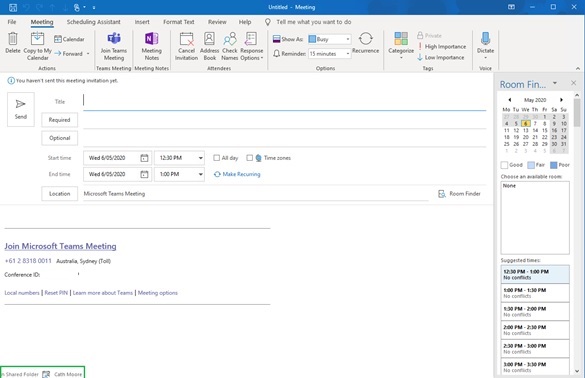Switch to Scheduling Assistant tab
Viewport: 585px width, 378px height.
click(94, 22)
